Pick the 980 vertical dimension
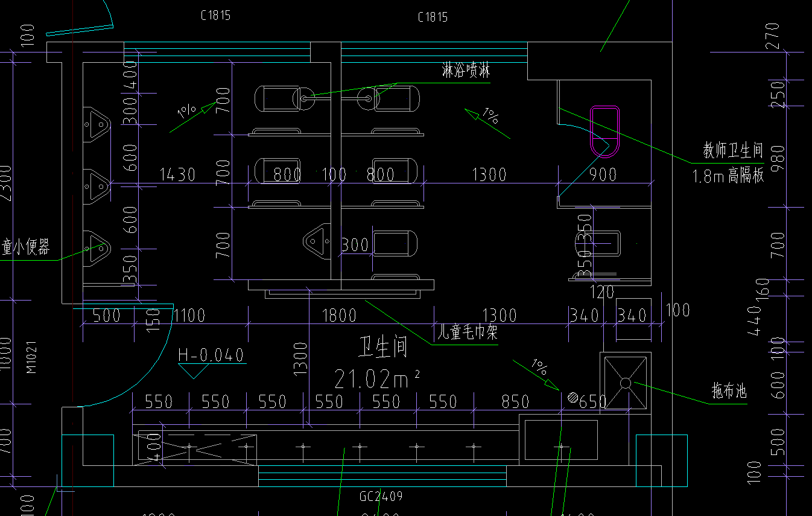Image resolution: width=812 pixels, height=516 pixels. [x=778, y=158]
